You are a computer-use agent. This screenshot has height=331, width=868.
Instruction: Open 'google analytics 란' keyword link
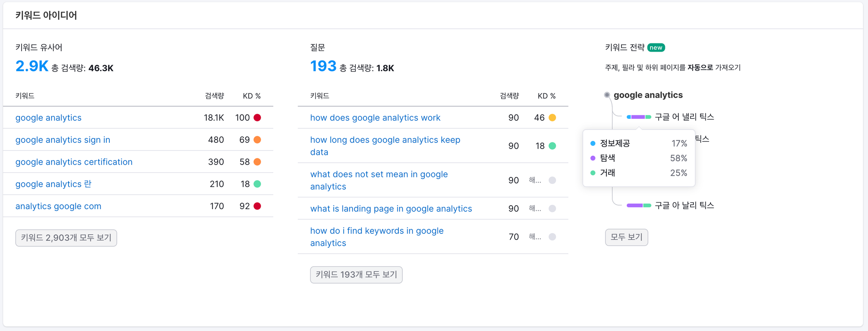click(x=53, y=184)
